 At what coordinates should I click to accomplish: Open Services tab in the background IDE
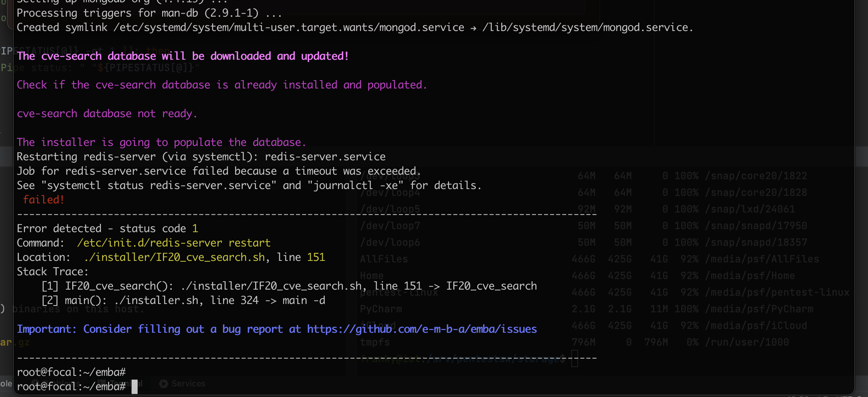click(188, 383)
